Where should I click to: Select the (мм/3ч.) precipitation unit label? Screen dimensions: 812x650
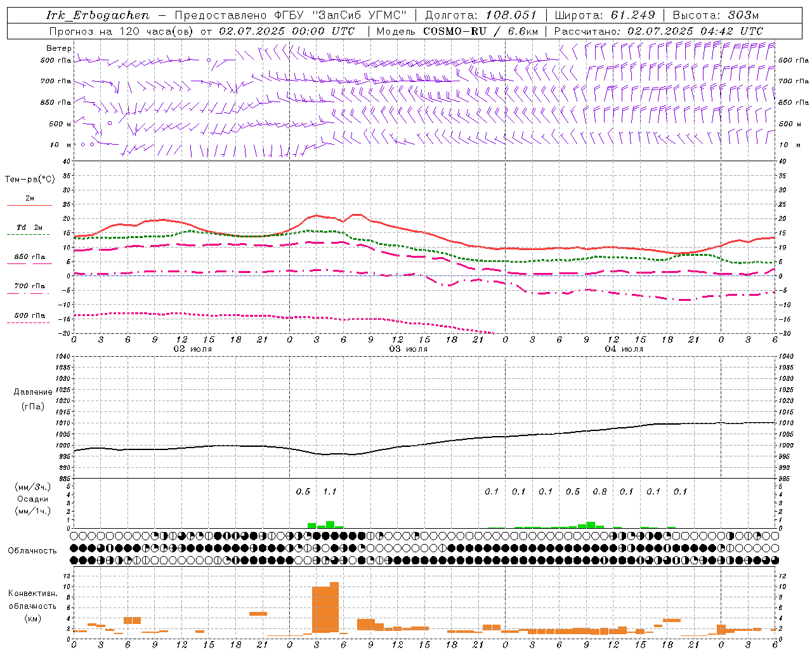pos(32,487)
